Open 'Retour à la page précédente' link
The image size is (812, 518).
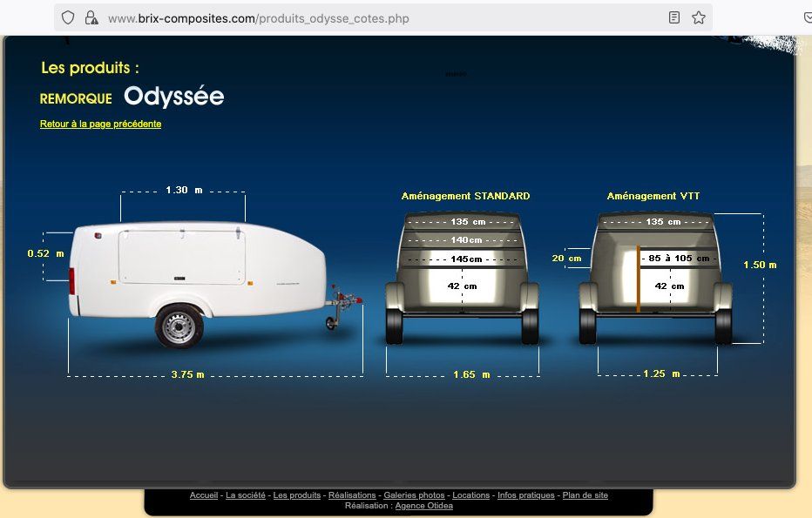coord(100,124)
